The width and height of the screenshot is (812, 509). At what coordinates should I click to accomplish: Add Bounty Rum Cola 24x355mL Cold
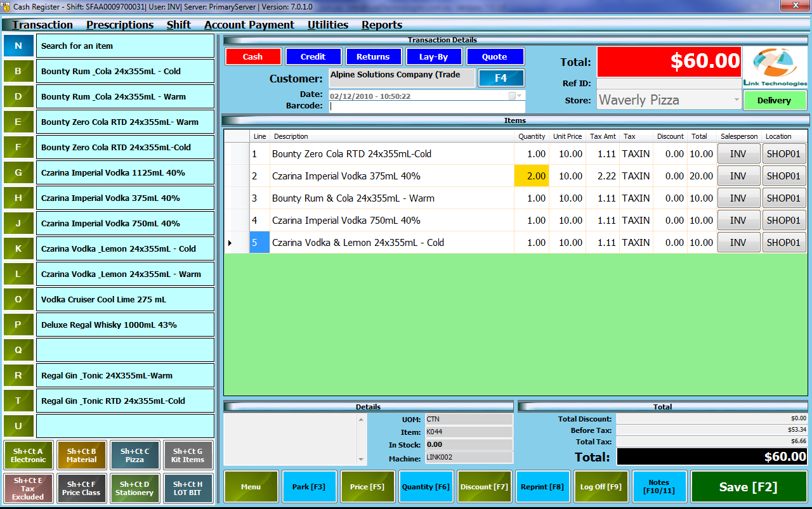point(125,71)
